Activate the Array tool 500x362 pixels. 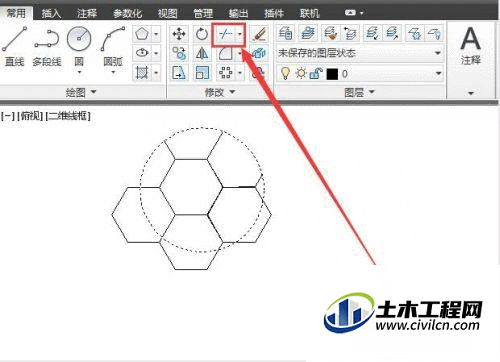tap(225, 73)
